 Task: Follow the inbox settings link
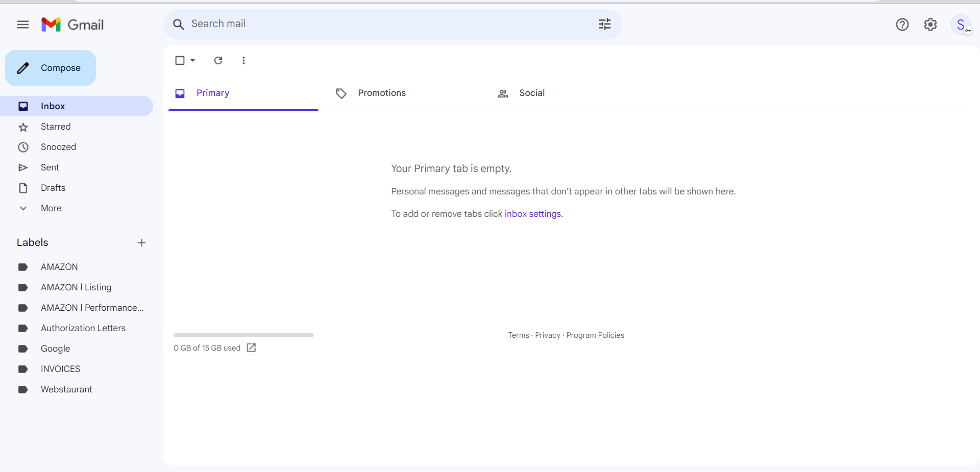(x=533, y=214)
